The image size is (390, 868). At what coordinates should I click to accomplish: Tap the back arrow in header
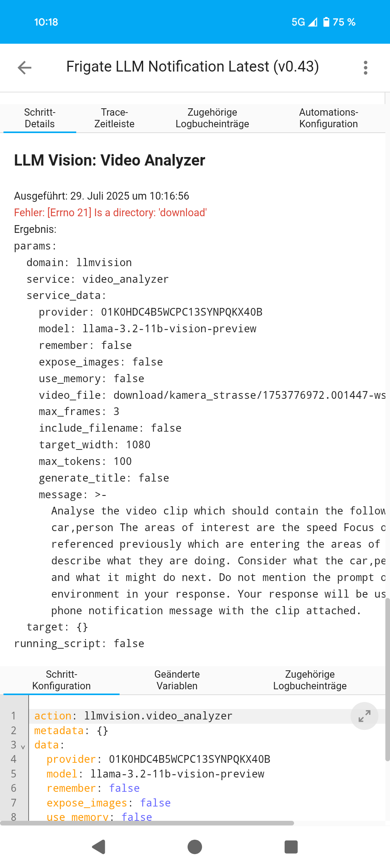[24, 68]
